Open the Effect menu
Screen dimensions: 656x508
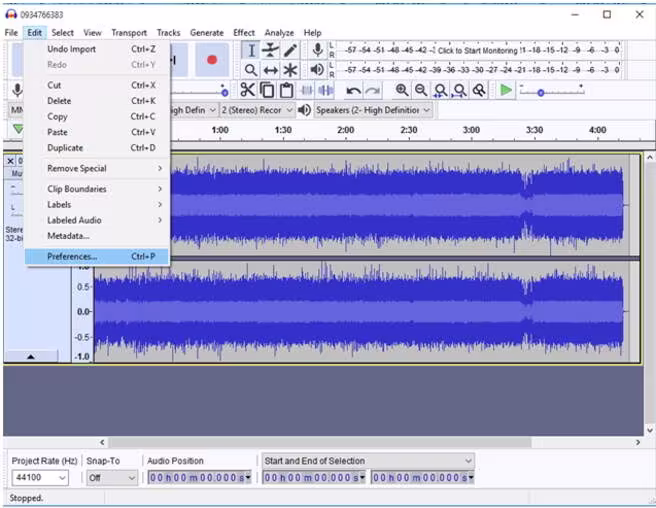tap(244, 33)
